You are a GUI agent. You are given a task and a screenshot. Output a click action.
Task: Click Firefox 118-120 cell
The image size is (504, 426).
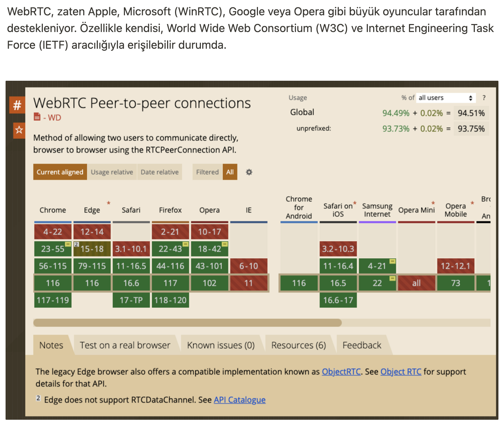coord(171,300)
